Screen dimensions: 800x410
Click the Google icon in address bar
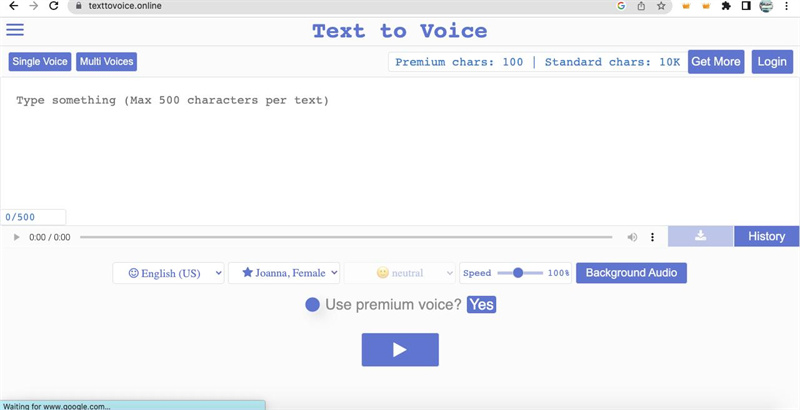[x=621, y=6]
